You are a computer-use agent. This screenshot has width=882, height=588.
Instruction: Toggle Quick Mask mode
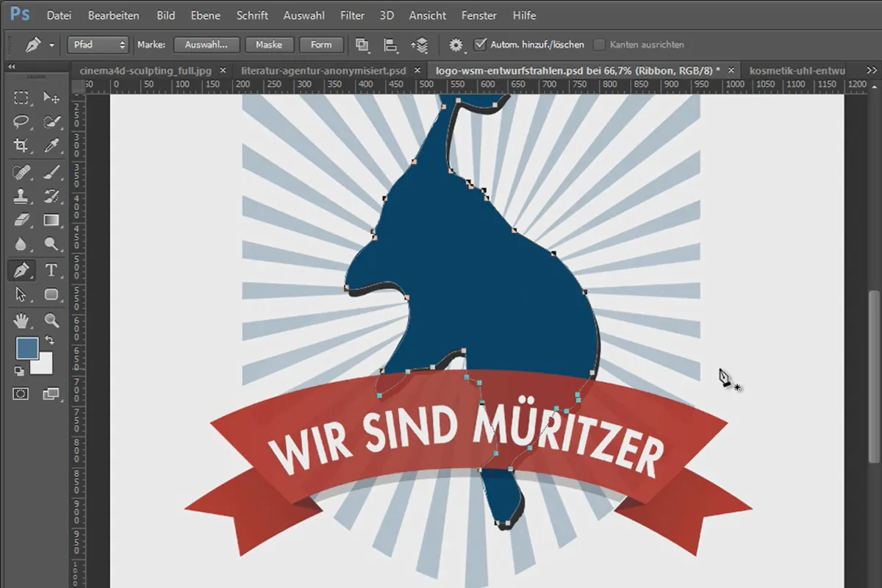21,394
